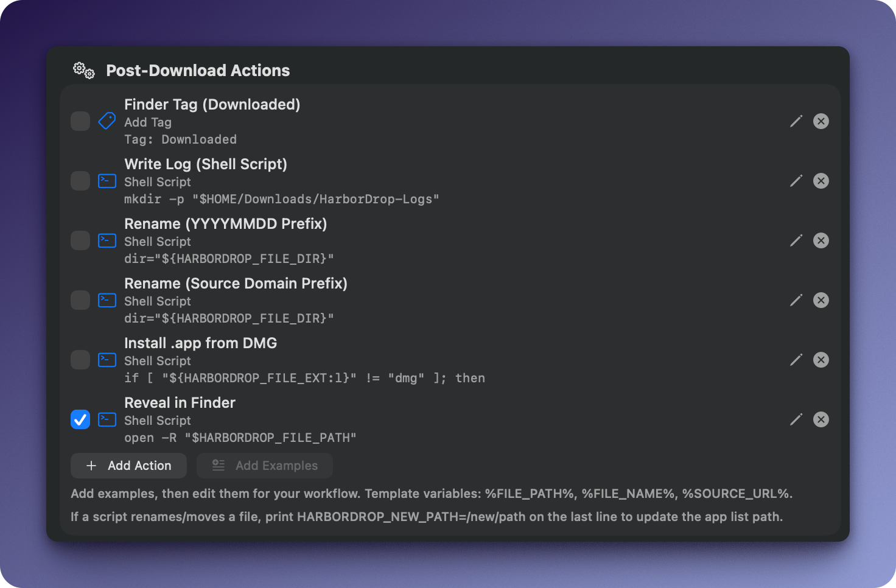Enable the Write Log (Shell Script) checkbox
The image size is (896, 588).
click(80, 181)
